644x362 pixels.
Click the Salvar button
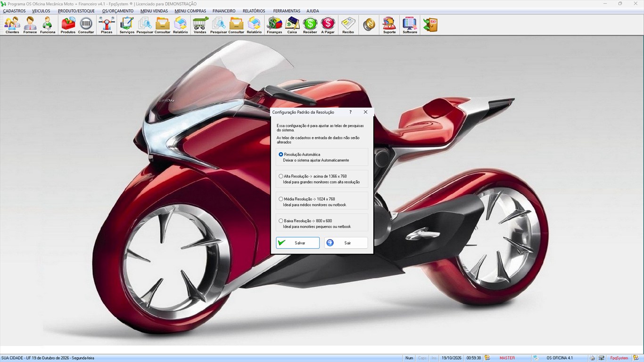(298, 243)
